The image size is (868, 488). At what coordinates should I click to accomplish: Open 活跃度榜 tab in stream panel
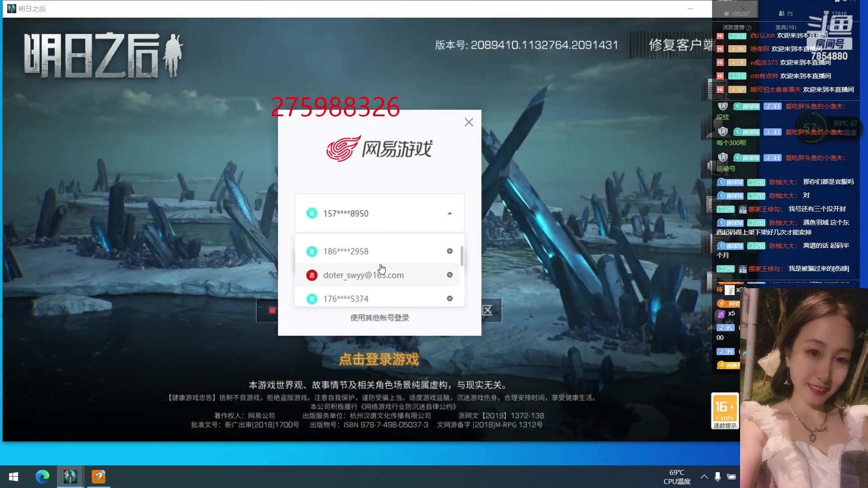[x=733, y=28]
